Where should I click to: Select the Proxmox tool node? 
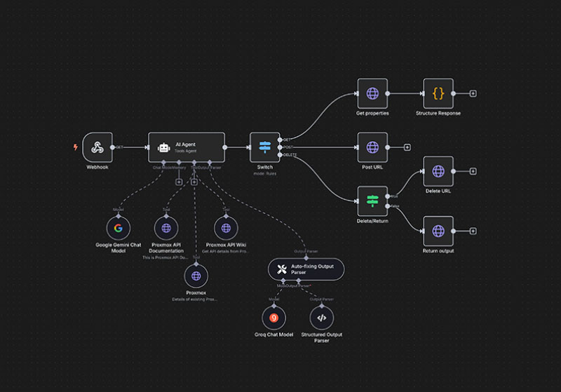pos(196,276)
